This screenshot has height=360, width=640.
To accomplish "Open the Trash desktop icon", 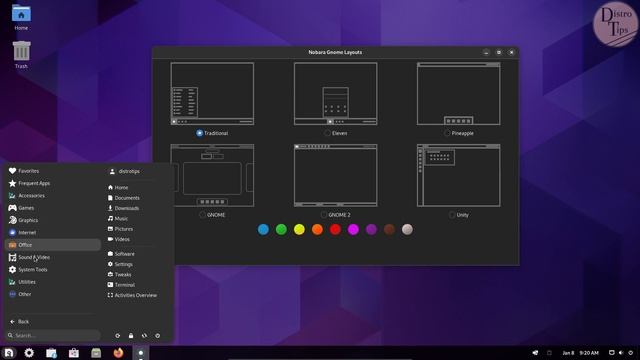I will 21,55.
